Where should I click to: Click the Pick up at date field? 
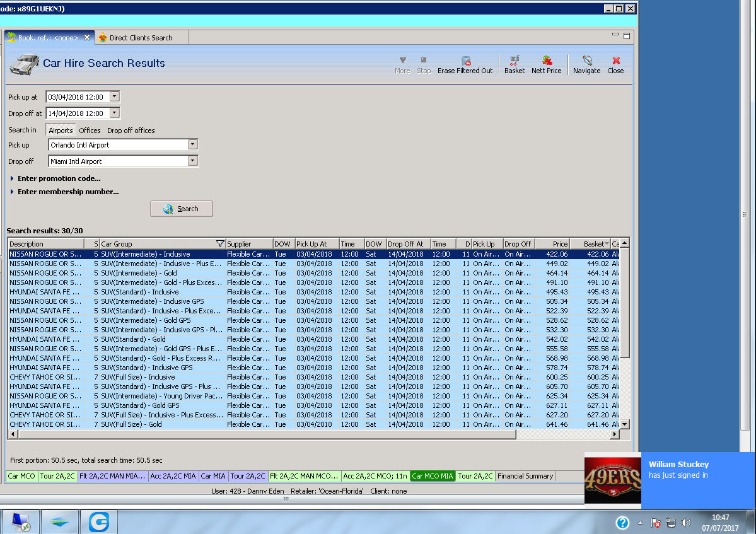point(78,96)
